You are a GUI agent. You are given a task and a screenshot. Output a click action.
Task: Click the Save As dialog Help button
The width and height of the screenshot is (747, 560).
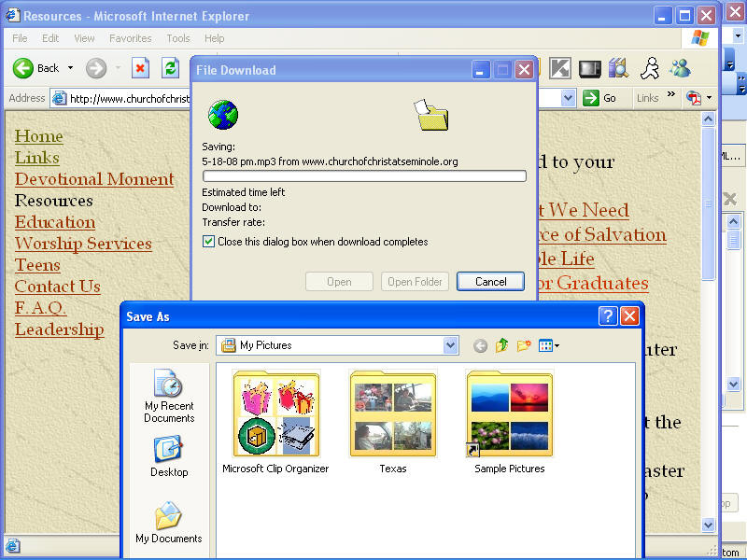tap(608, 316)
